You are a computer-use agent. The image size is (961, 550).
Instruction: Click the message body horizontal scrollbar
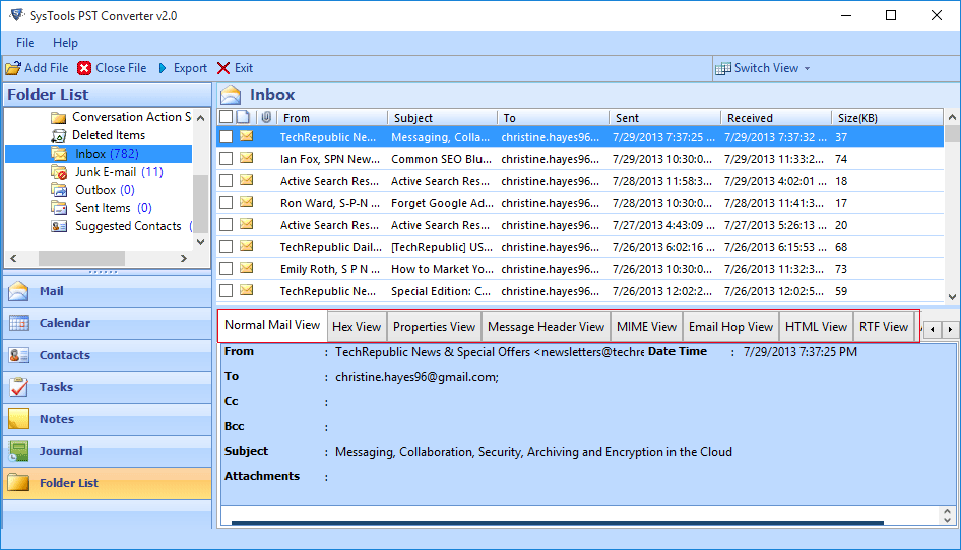pos(558,523)
